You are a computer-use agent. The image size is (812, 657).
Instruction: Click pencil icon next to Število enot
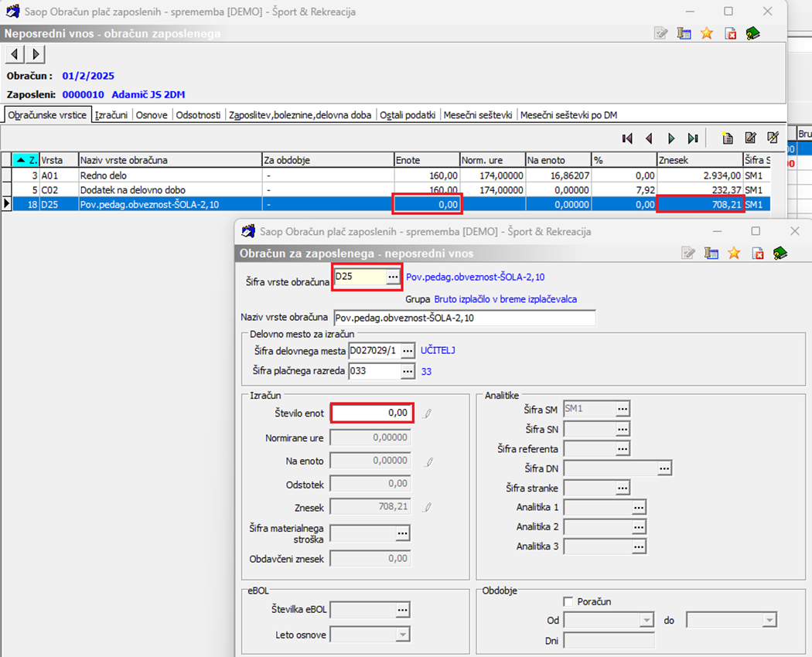coord(428,414)
